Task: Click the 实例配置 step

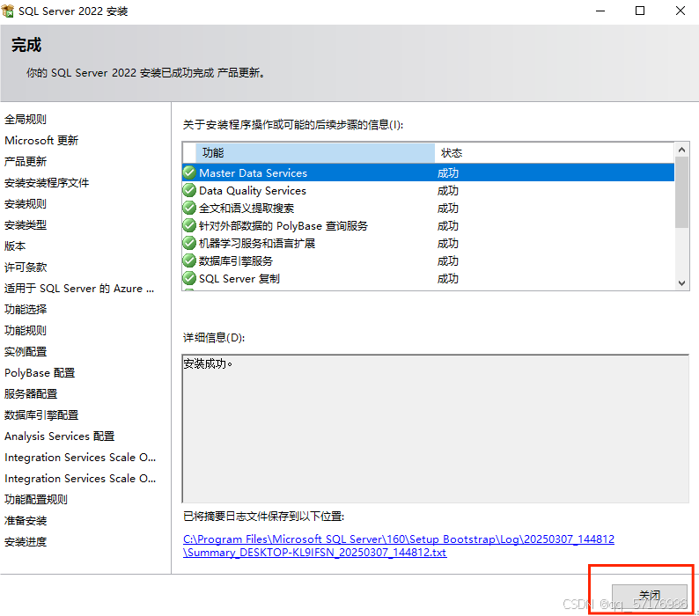Action: click(x=26, y=352)
